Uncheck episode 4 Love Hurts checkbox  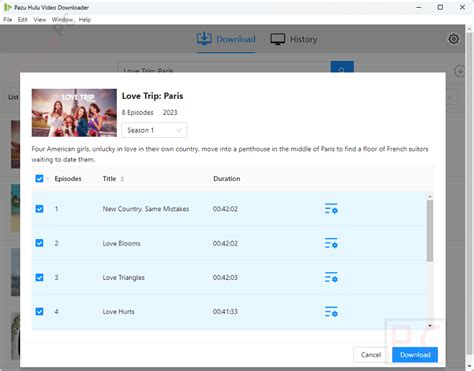pyautogui.click(x=39, y=312)
